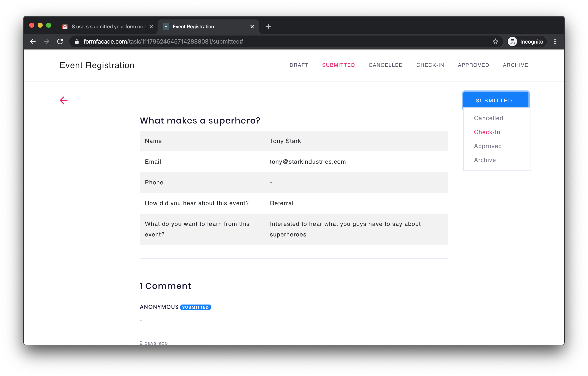Select Check-In from the status dropdown
The height and width of the screenshot is (376, 588).
point(487,132)
